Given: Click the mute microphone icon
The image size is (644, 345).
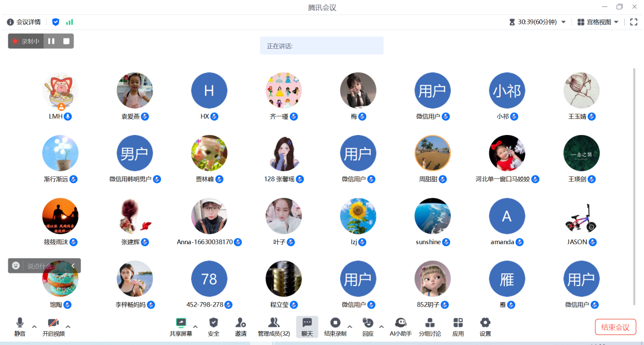Looking at the screenshot, I should tap(20, 323).
